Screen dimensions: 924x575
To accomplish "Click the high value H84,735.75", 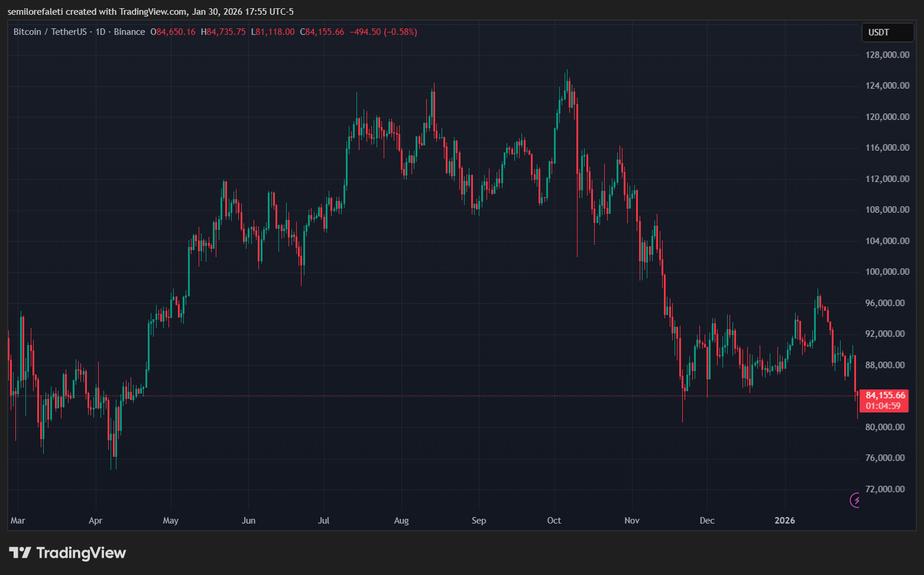I will click(x=222, y=32).
